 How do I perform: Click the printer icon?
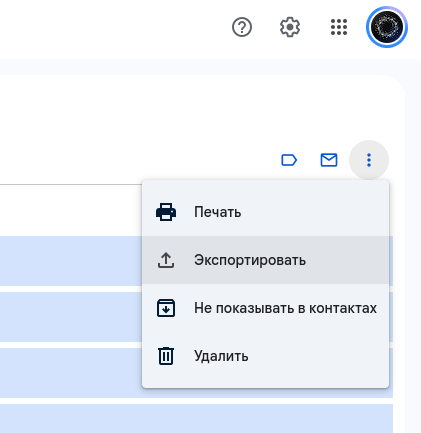(x=166, y=212)
